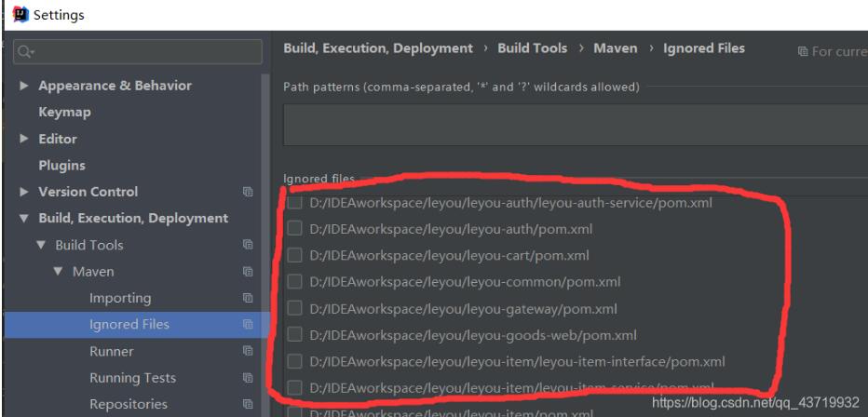This screenshot has width=868, height=417.
Task: Click 'Build Tools' in the breadcrumb
Action: (x=533, y=48)
